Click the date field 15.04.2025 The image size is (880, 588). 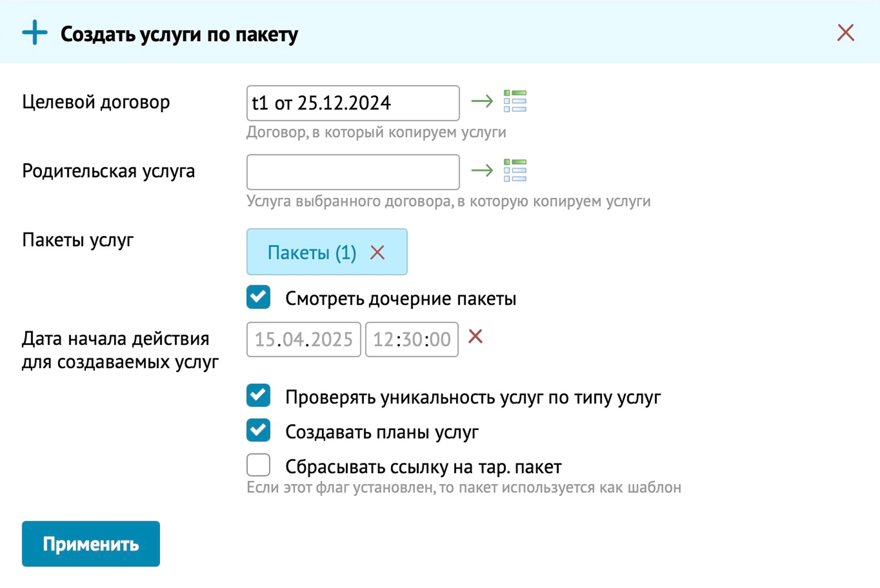tap(304, 339)
